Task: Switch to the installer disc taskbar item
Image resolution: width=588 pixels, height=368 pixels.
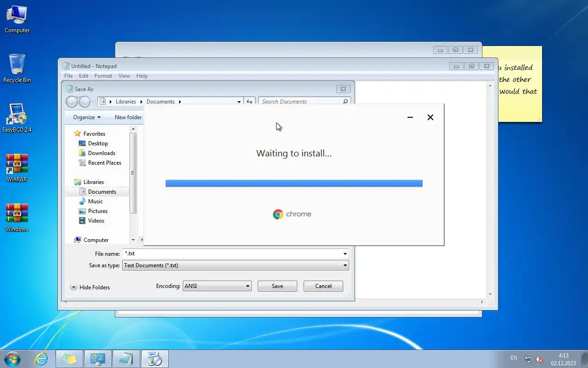Action: [155, 359]
